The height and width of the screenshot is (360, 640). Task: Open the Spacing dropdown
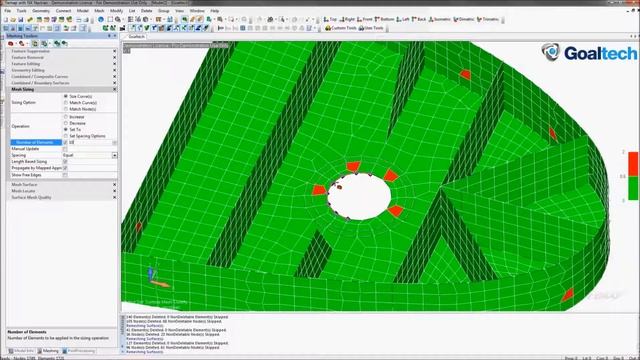coord(114,156)
